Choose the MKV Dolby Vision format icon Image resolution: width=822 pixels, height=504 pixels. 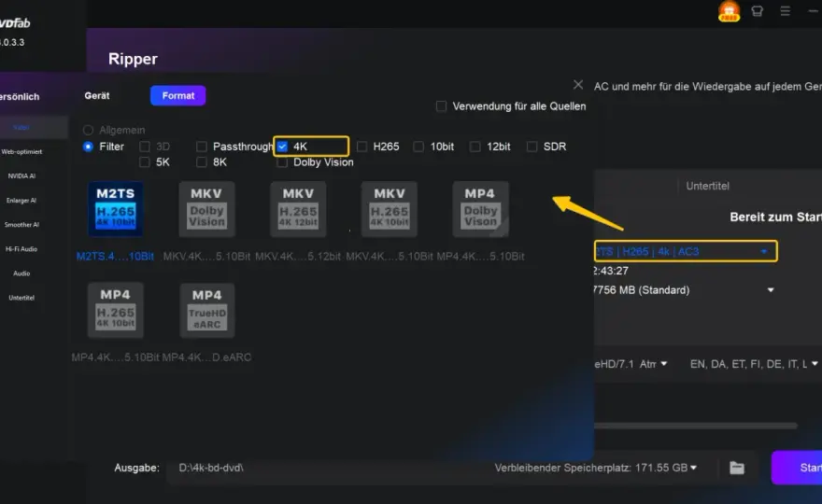click(206, 208)
